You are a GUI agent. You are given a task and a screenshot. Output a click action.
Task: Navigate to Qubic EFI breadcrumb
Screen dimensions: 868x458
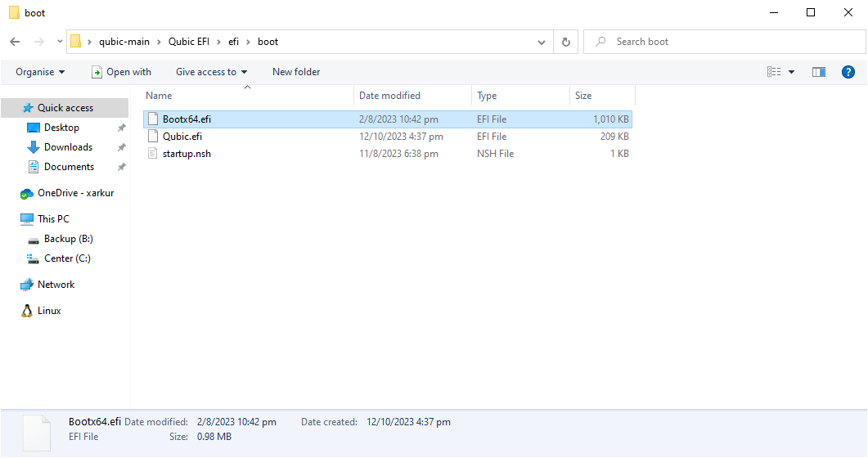coord(189,42)
